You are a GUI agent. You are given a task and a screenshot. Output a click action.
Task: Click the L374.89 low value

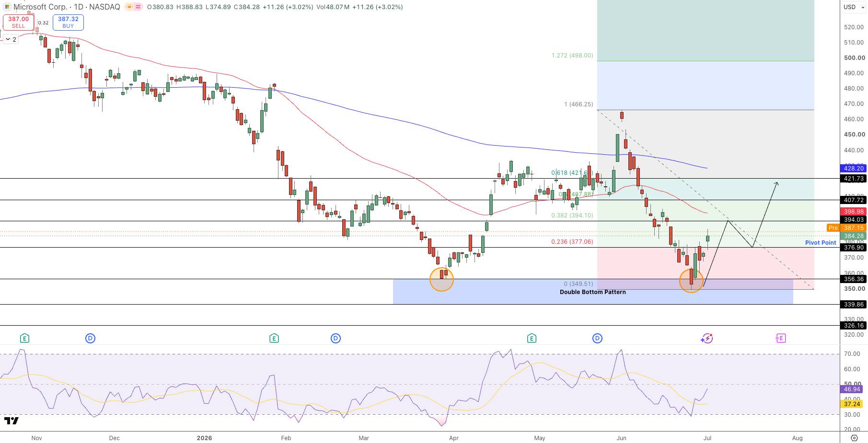(218, 7)
